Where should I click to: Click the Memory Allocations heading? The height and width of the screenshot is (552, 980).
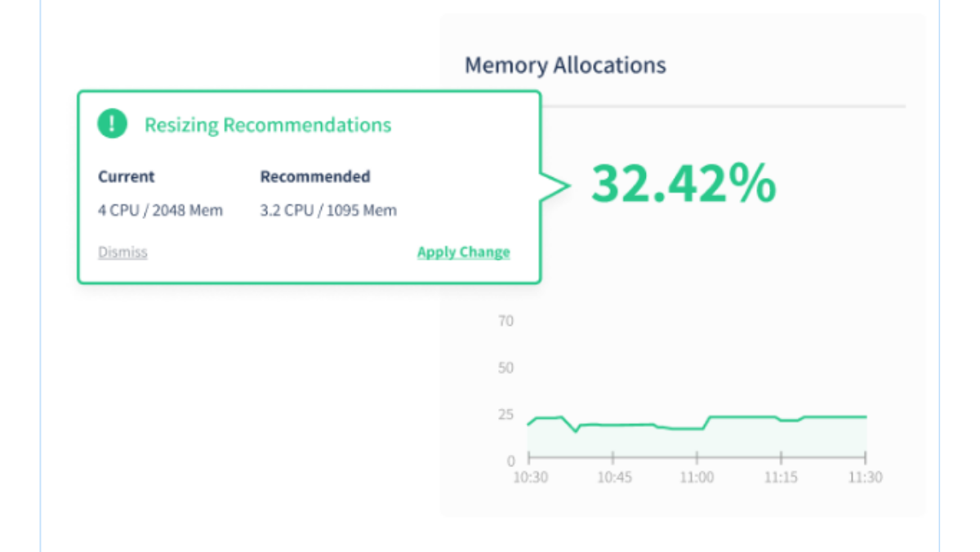coord(565,65)
